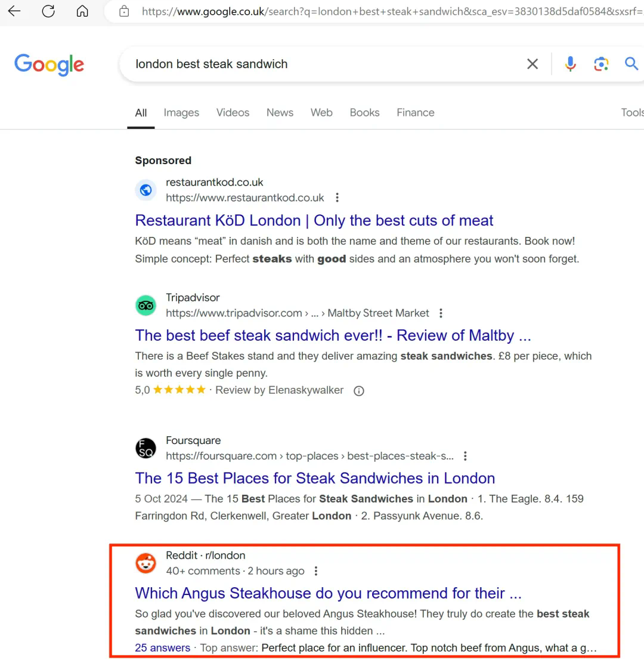Expand three-dot menu for Tripadvisor result
Viewport: 644px width, 660px height.
point(441,313)
